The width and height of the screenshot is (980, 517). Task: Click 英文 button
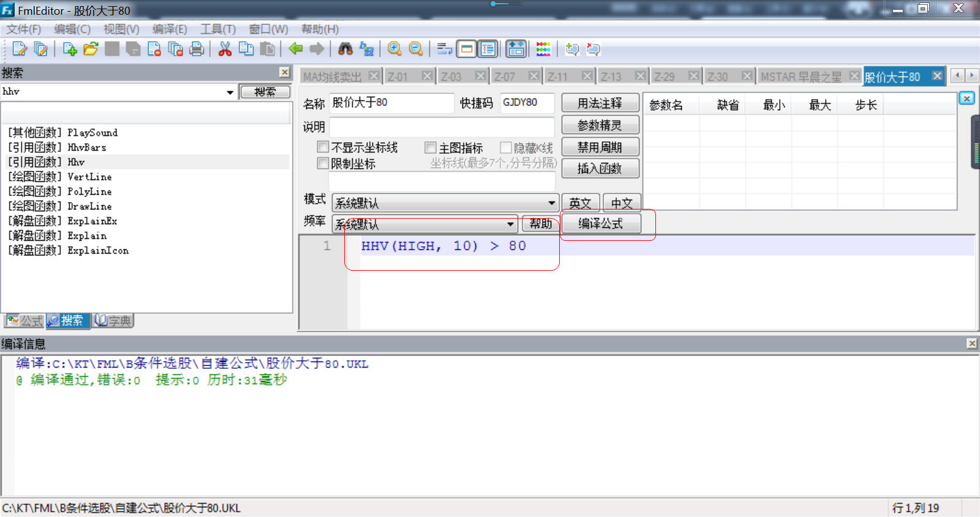(580, 203)
